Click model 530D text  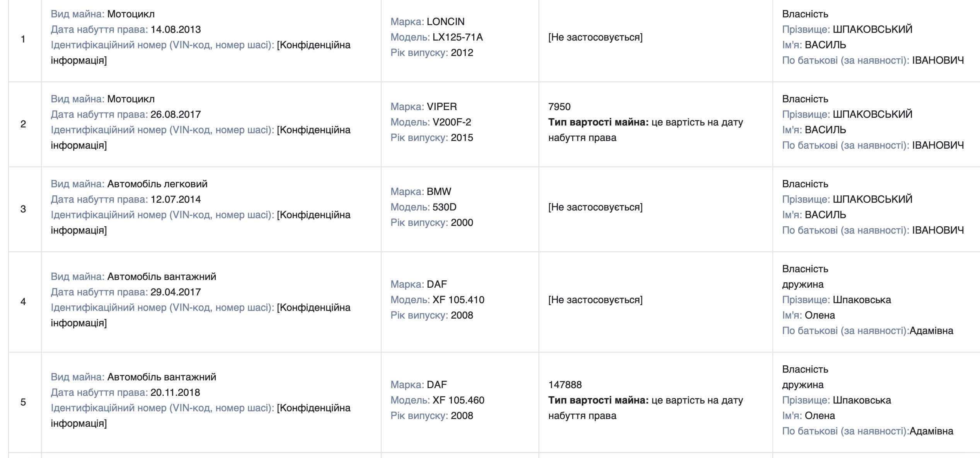point(445,207)
